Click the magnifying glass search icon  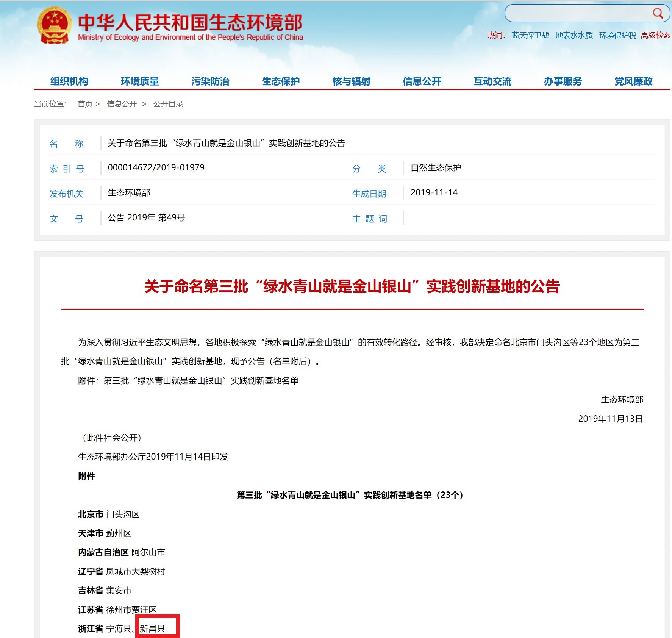pyautogui.click(x=658, y=14)
